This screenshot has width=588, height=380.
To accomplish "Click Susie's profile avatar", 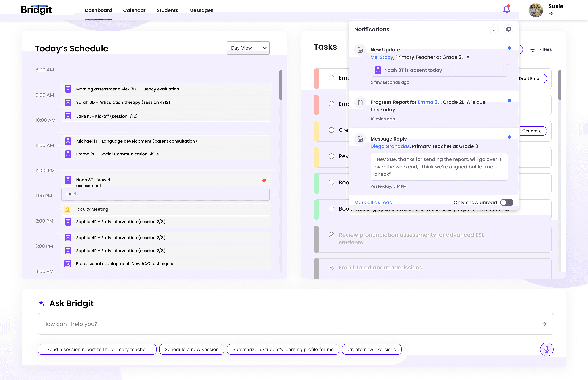I will [536, 10].
